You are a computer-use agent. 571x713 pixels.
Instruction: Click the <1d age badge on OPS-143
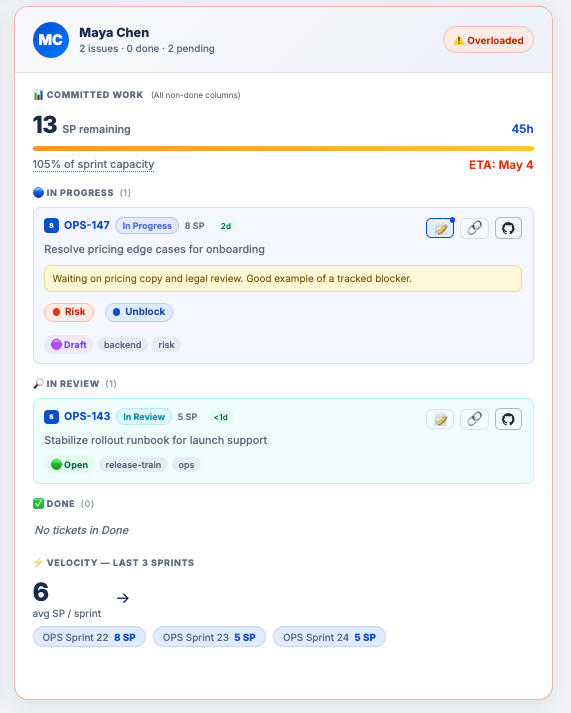tap(220, 417)
